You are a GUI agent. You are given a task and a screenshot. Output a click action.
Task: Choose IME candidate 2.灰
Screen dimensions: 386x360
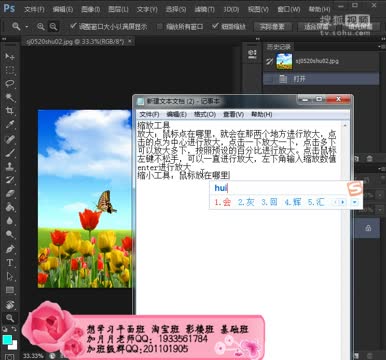tap(246, 202)
